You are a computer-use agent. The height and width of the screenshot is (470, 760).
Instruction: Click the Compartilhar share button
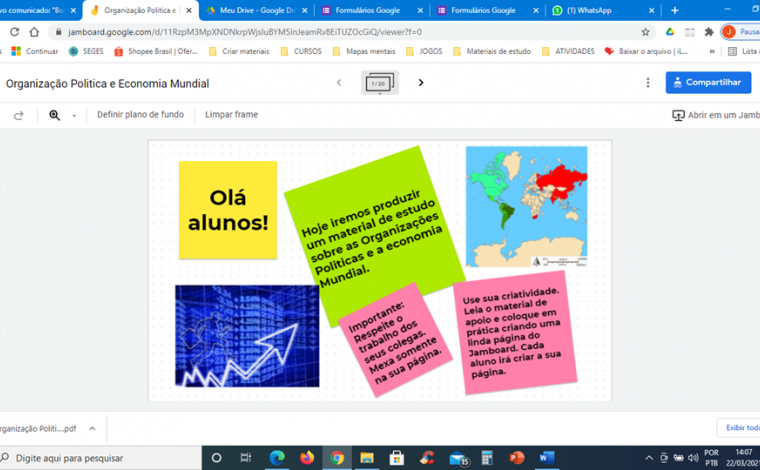[x=708, y=83]
